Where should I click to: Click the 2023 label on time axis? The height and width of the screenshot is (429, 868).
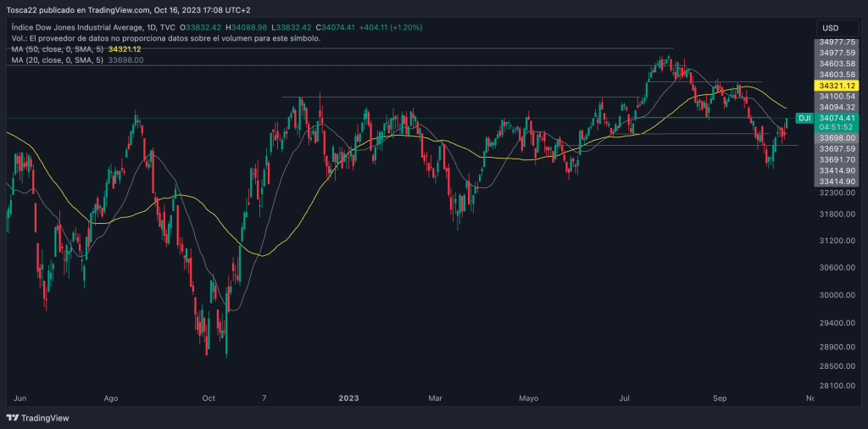349,397
